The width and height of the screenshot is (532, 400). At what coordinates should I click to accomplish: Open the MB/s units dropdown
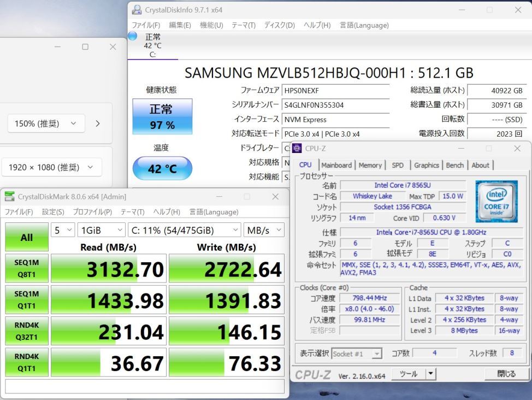pyautogui.click(x=264, y=230)
